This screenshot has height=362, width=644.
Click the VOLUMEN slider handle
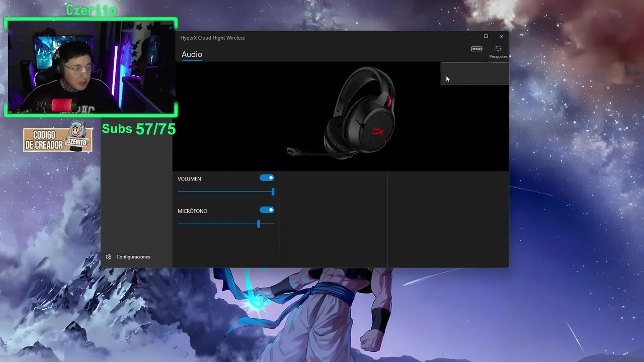point(273,192)
